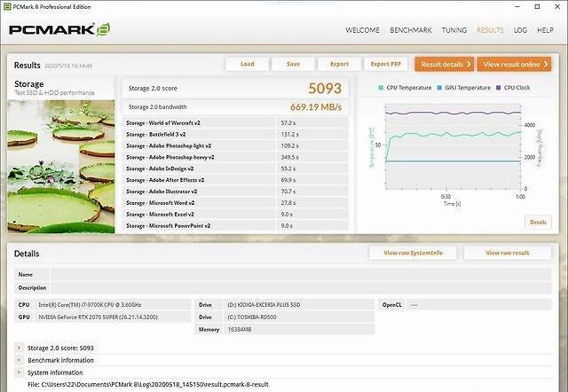Viewport: 568px width, 392px height.
Task: Click the result file path text
Action: (x=148, y=384)
